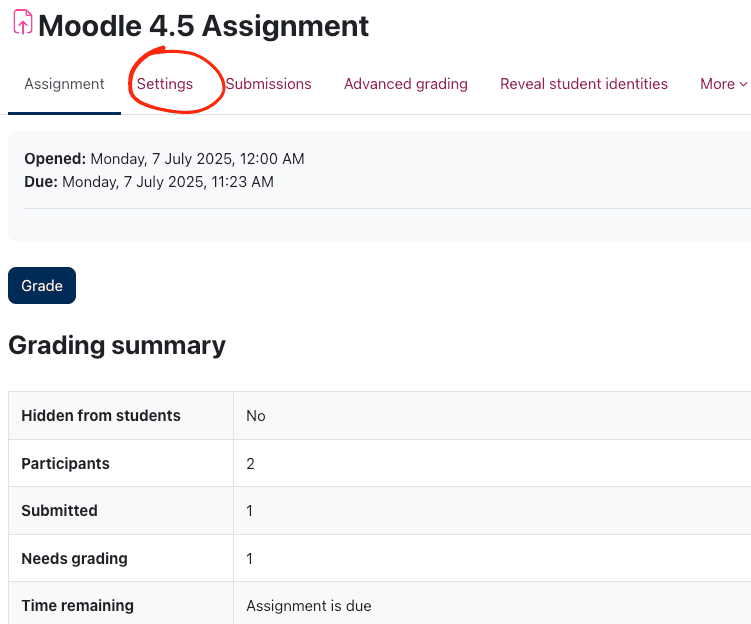Screen dimensions: 751x624
Task: Click the 'No' value for Hidden from students
Action: pos(256,415)
